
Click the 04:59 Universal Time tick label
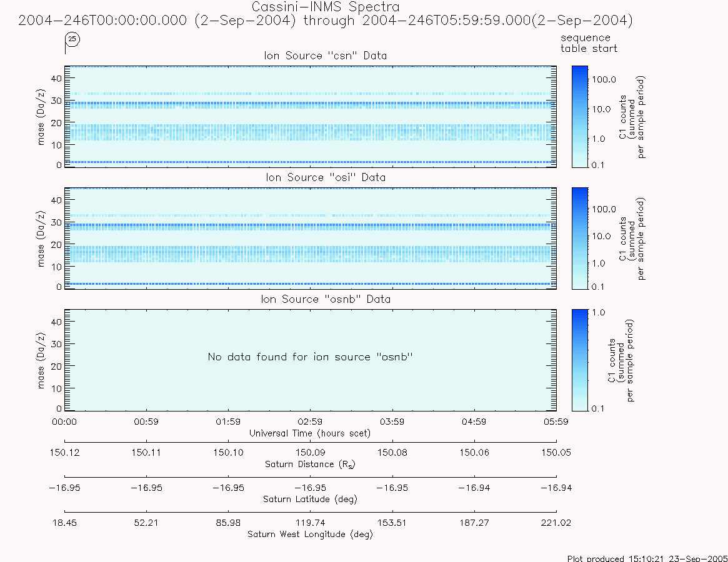(474, 422)
